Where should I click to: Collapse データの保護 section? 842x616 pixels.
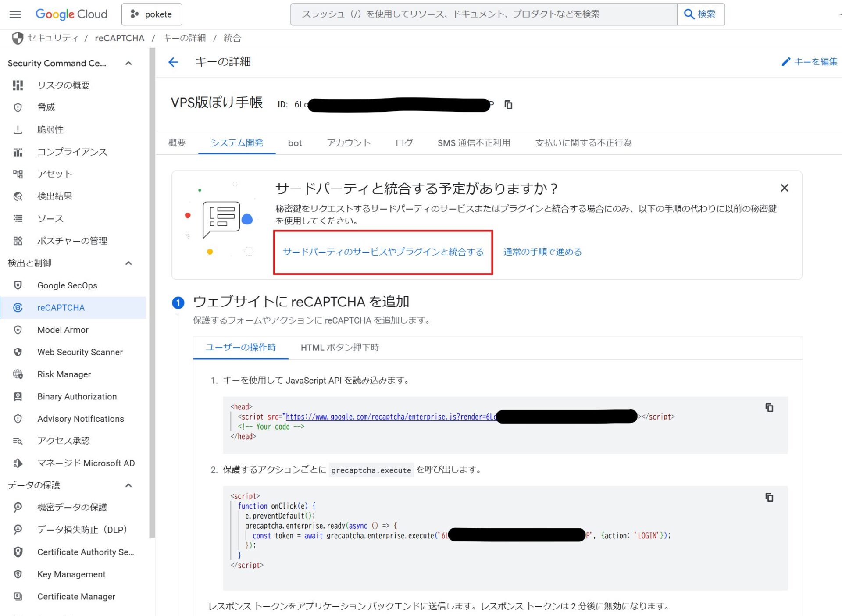(x=128, y=485)
